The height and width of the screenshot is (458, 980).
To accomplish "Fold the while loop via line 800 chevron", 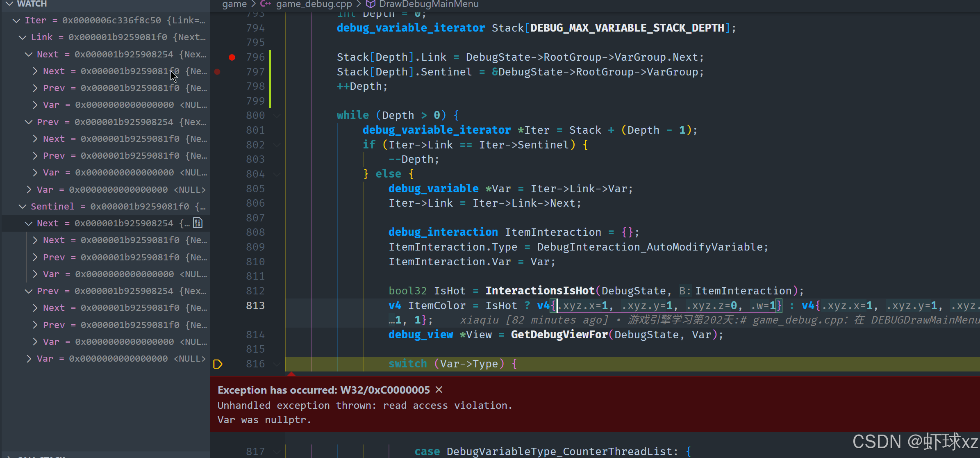I will 277,116.
